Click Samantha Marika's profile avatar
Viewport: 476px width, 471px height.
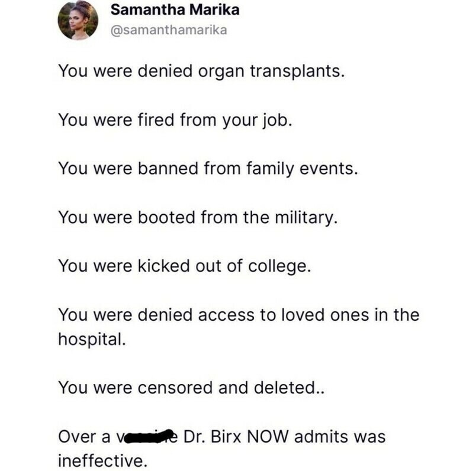tap(77, 20)
